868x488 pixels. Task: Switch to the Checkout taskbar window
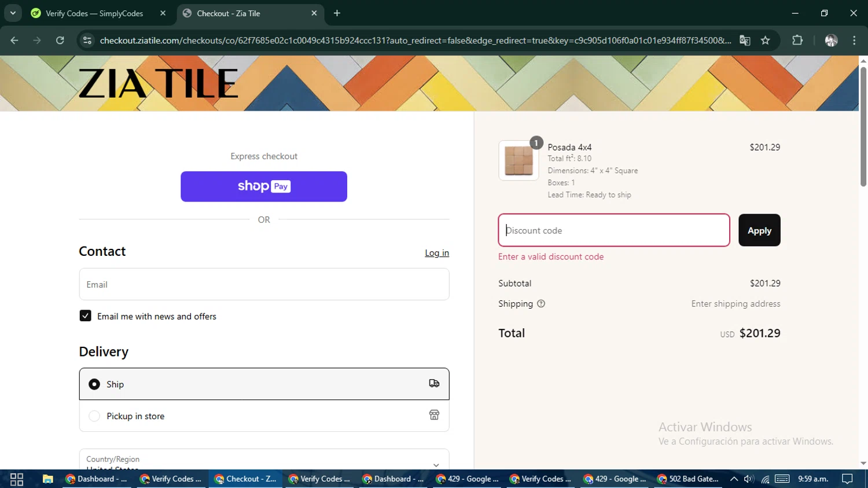pyautogui.click(x=246, y=479)
